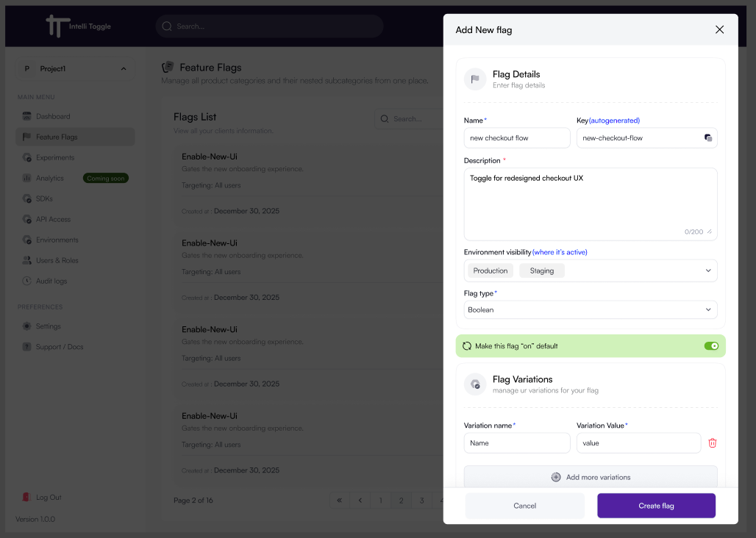This screenshot has height=538, width=756.
Task: Click the SDKs icon in sidebar
Action: click(27, 198)
